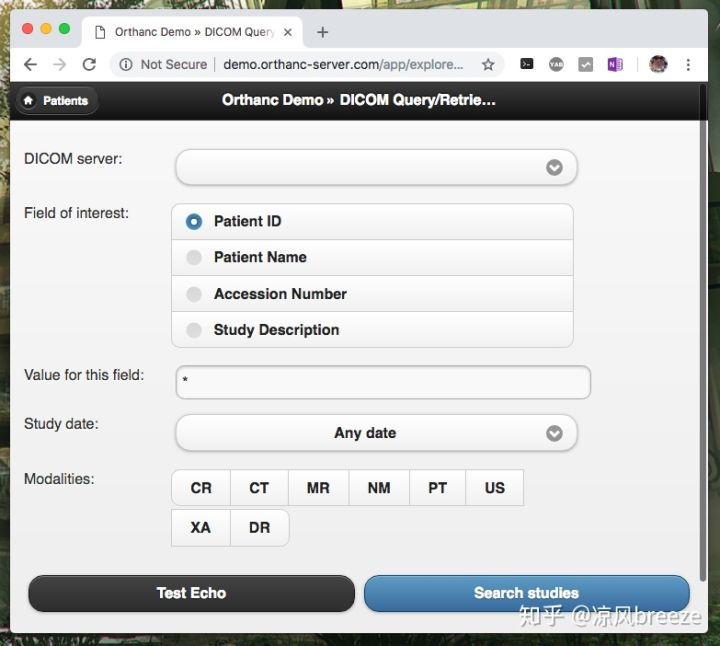This screenshot has width=720, height=646.
Task: Select the Orthanc Demo browser tab
Action: pos(193,32)
